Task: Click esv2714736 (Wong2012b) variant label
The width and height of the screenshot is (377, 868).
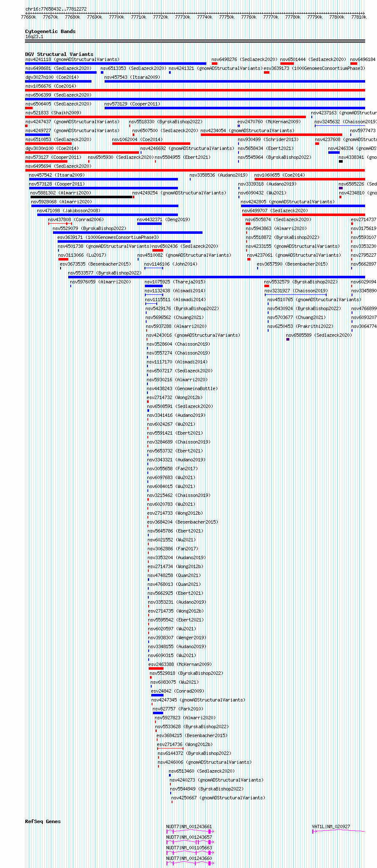Action: (x=185, y=744)
